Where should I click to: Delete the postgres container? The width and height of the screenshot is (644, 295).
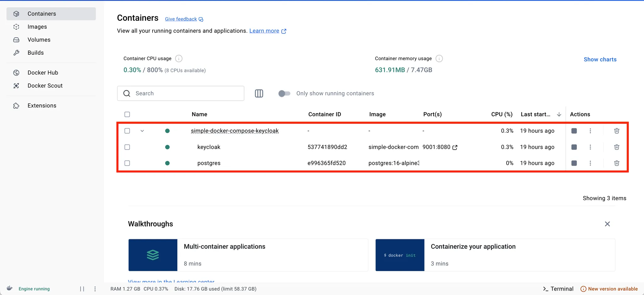617,163
